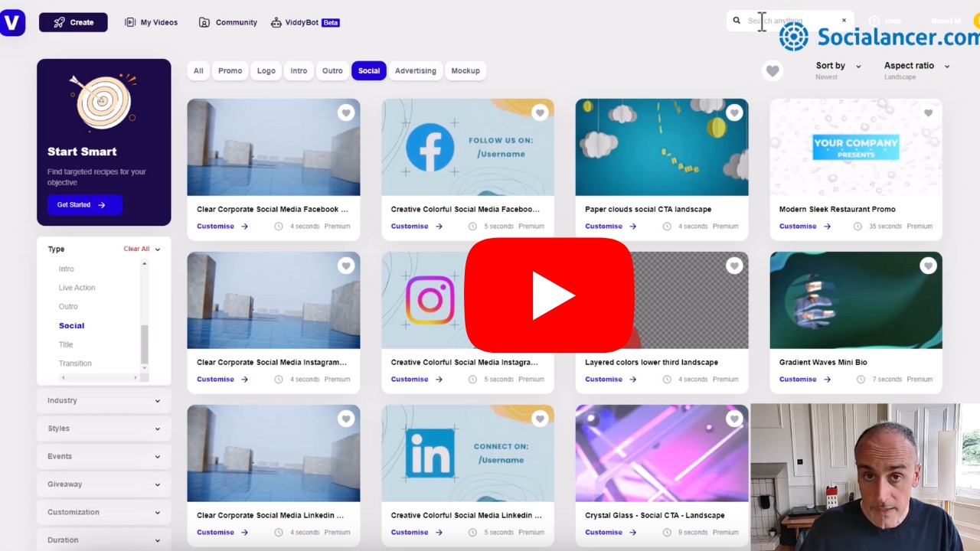Image resolution: width=980 pixels, height=551 pixels.
Task: Customise Layered colors lower third landscape
Action: point(611,379)
